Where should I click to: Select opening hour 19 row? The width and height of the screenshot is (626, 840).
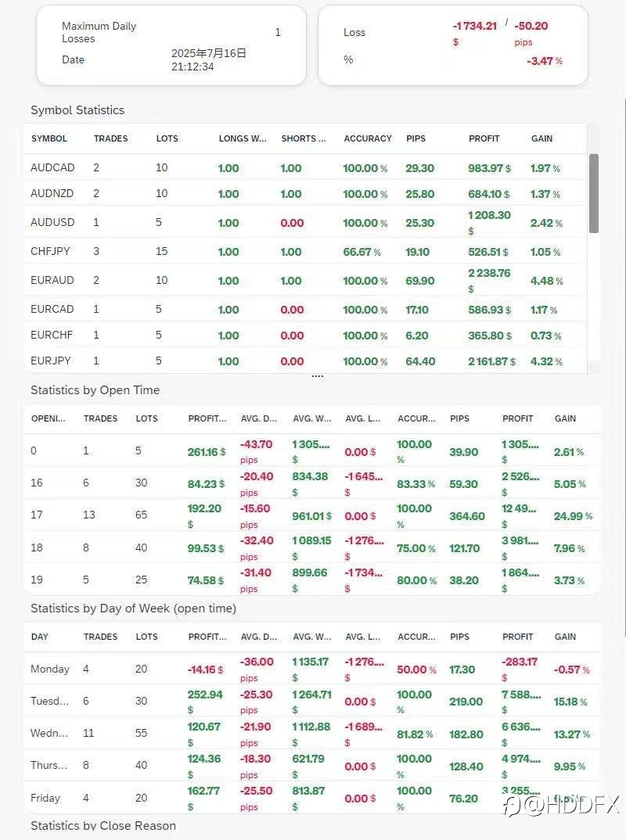[312, 580]
